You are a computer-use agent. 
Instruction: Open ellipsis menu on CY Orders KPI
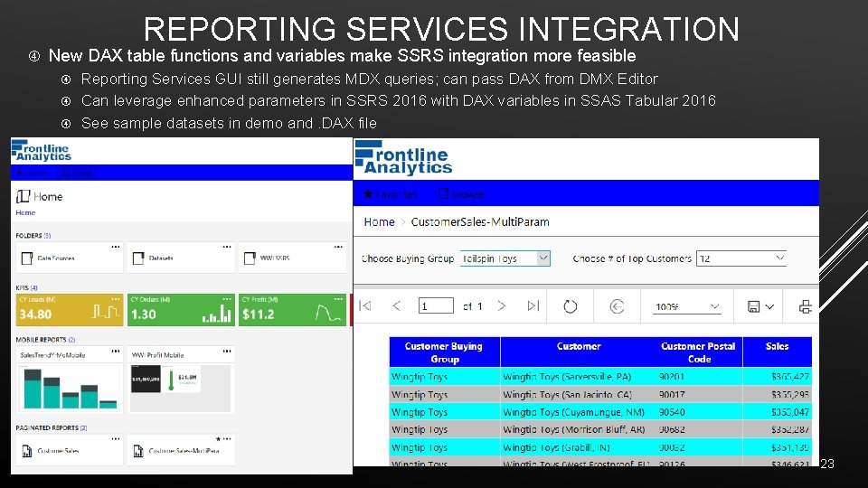227,299
